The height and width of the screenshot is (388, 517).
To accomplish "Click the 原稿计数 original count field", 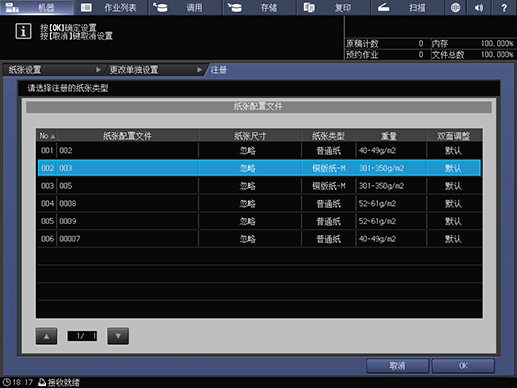I will [387, 43].
